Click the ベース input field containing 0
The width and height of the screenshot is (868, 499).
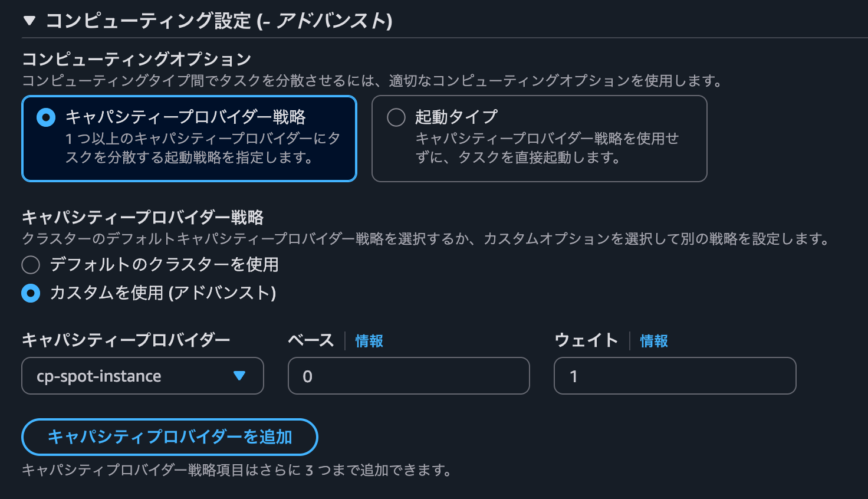coord(409,376)
